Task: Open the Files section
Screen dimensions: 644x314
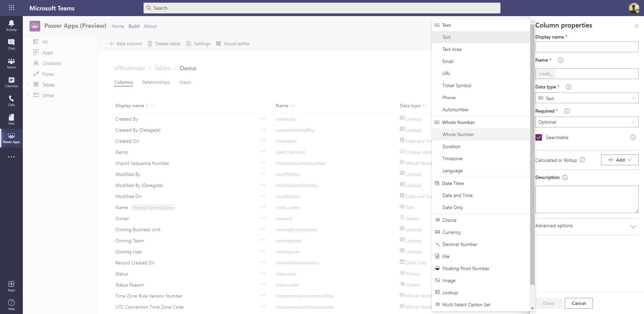Action: coord(11,119)
